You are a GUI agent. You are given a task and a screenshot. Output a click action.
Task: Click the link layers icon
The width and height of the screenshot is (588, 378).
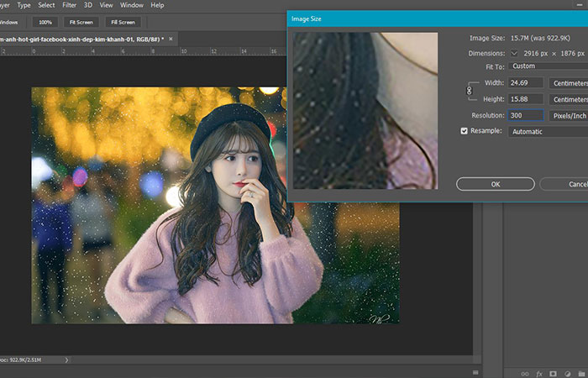(x=525, y=372)
